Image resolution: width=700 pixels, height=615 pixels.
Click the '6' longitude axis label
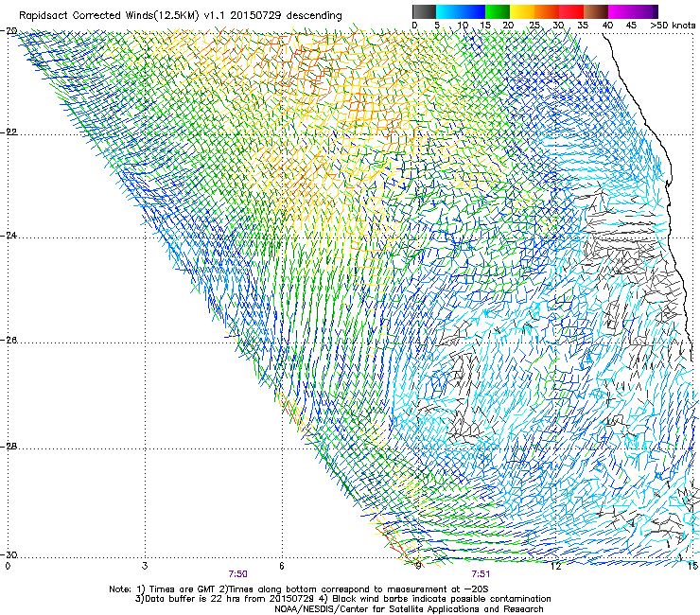click(x=282, y=567)
